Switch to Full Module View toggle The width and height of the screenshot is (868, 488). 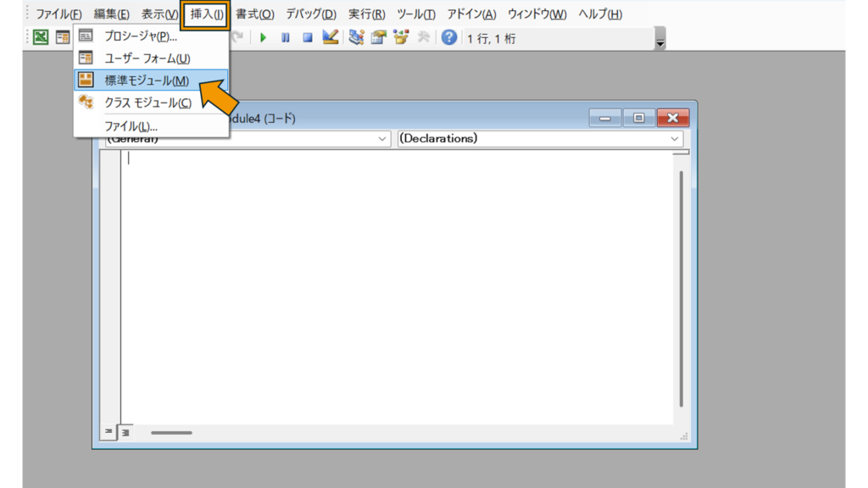tap(125, 432)
